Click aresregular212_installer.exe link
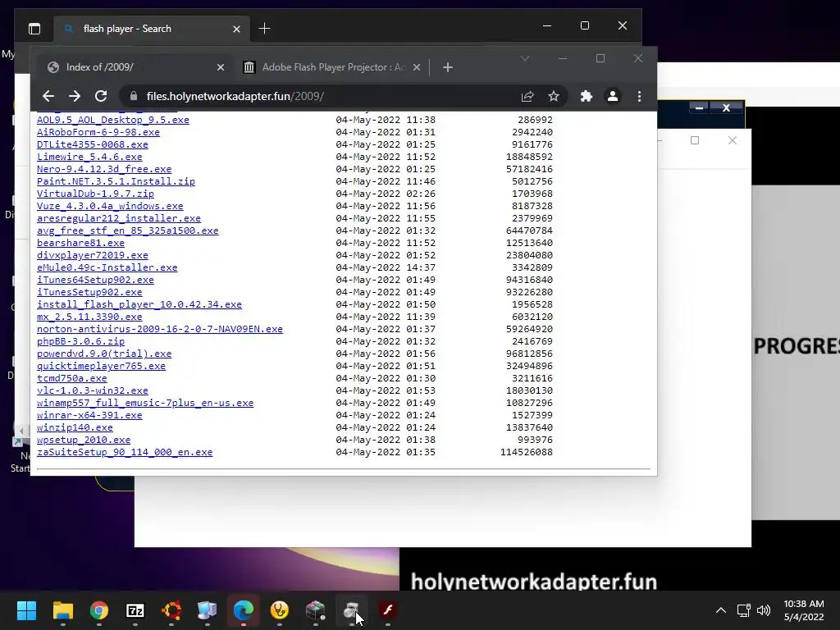This screenshot has height=630, width=840. [x=119, y=218]
